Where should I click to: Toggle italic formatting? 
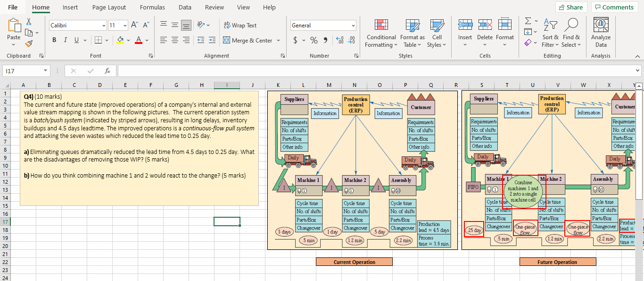[65, 40]
